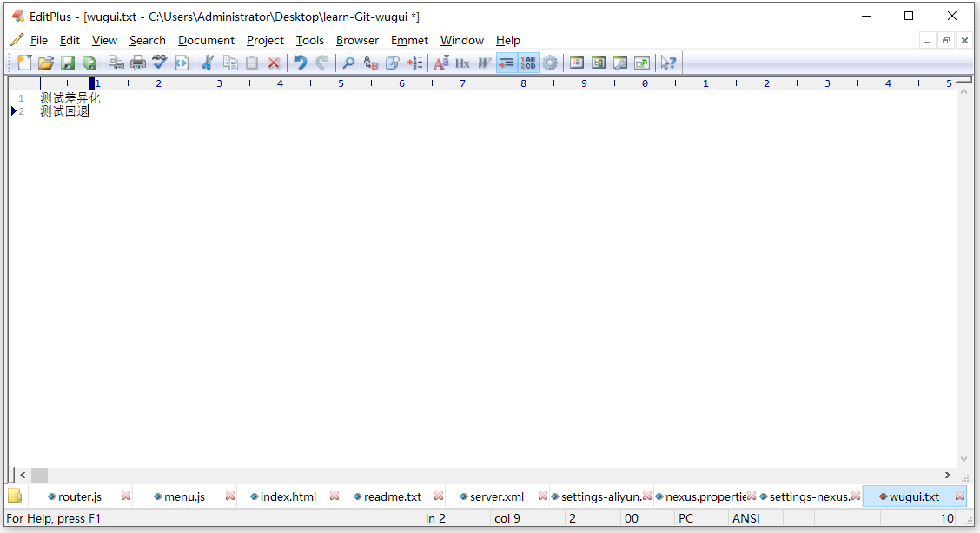This screenshot has height=533, width=980.
Task: Toggle the Line Number icon
Action: [528, 63]
